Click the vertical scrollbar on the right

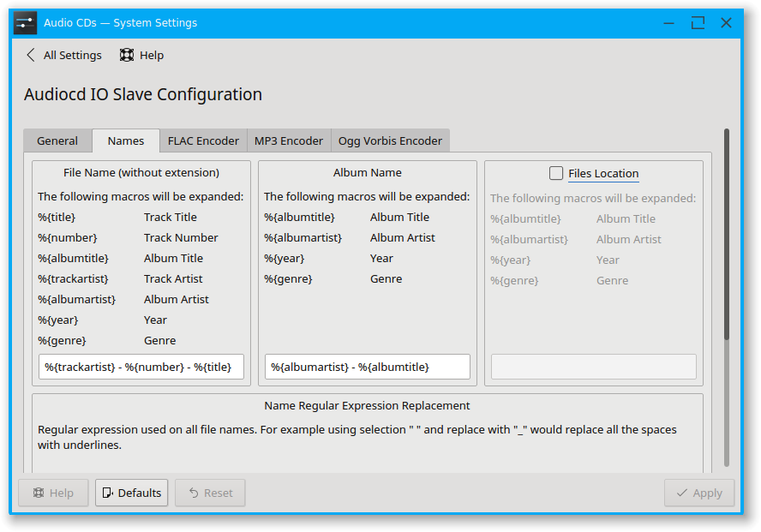(727, 231)
